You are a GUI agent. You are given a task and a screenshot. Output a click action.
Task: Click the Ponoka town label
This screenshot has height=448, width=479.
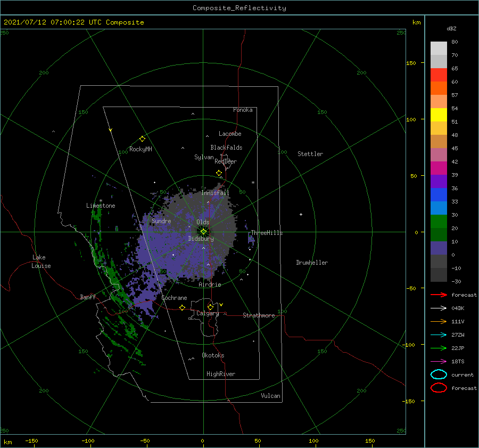coord(243,110)
